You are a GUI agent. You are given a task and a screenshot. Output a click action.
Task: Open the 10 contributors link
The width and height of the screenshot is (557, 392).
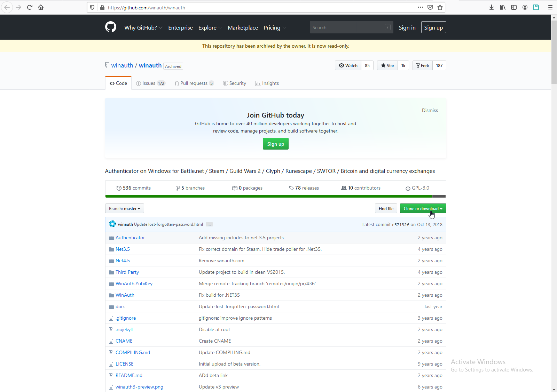click(361, 188)
